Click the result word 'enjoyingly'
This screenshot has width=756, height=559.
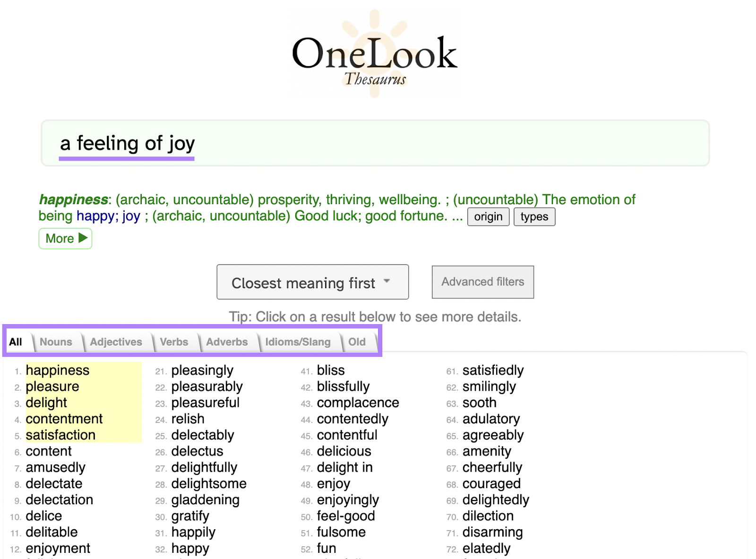348,499
